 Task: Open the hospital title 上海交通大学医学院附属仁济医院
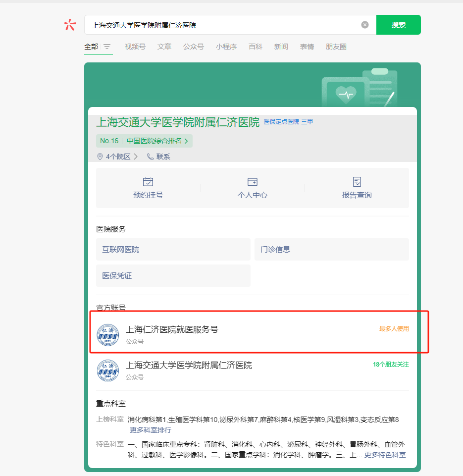click(178, 122)
